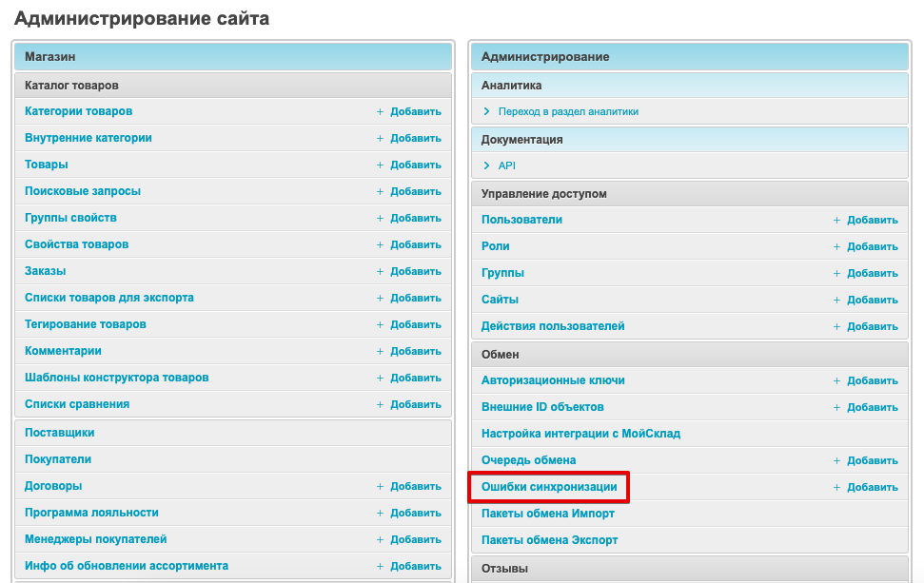The image size is (924, 583).
Task: Open Пакеты обмена Импорт
Action: [548, 514]
